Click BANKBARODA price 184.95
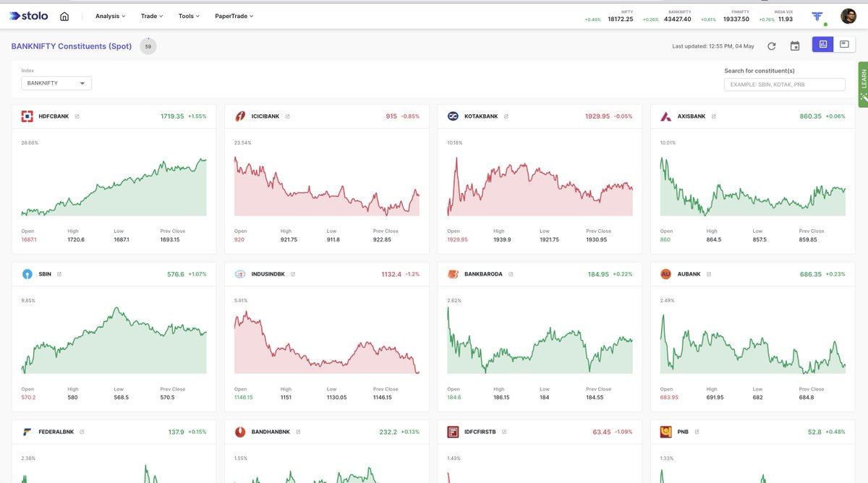 [x=597, y=274]
